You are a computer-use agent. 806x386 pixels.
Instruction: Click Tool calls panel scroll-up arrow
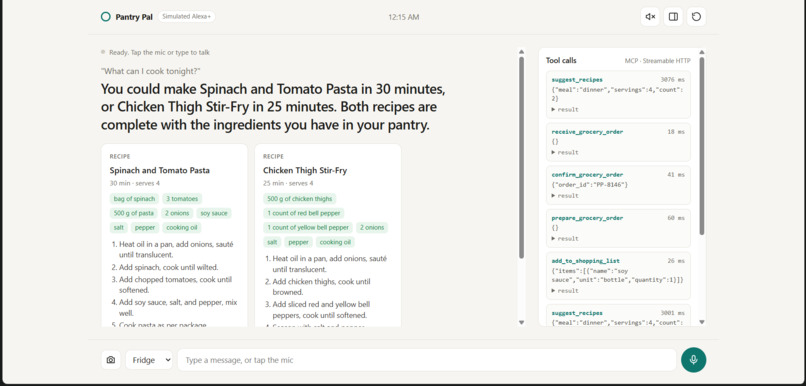point(702,51)
